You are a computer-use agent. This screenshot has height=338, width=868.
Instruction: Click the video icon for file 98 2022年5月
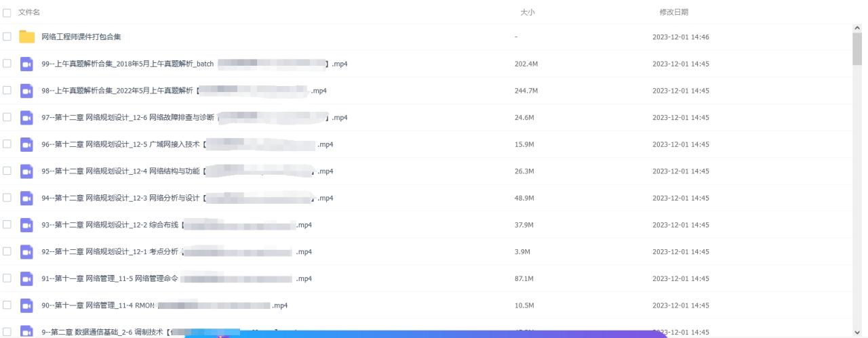(26, 90)
